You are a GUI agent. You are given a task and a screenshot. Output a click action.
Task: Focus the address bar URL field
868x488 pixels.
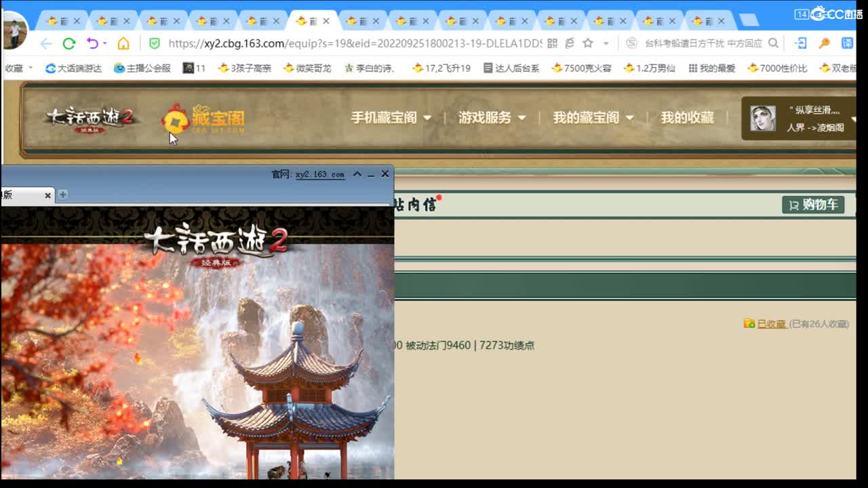pyautogui.click(x=355, y=43)
